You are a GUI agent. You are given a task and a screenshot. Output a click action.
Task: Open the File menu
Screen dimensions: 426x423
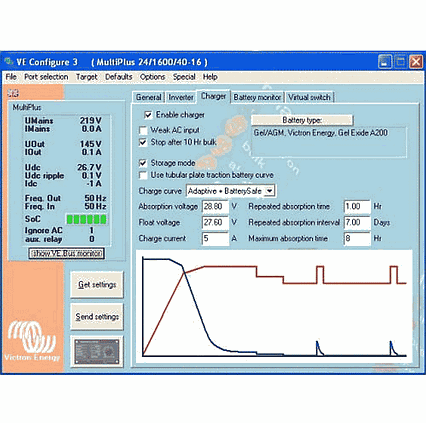point(11,77)
